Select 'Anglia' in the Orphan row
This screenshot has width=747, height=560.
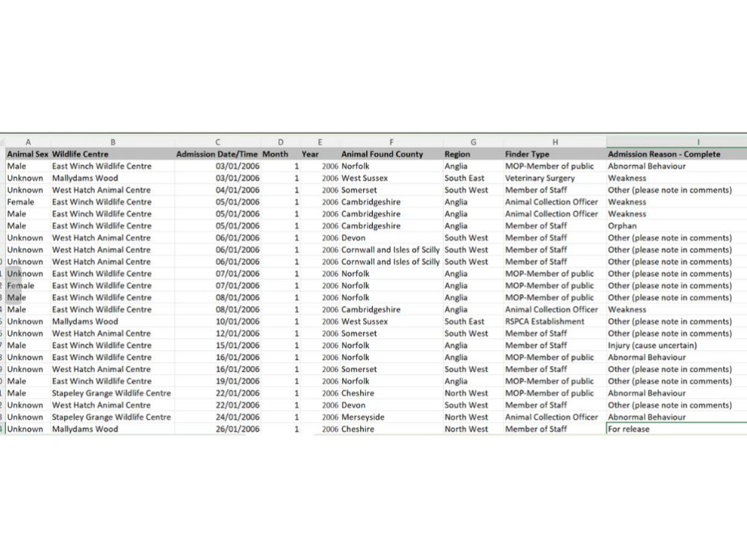coord(473,225)
